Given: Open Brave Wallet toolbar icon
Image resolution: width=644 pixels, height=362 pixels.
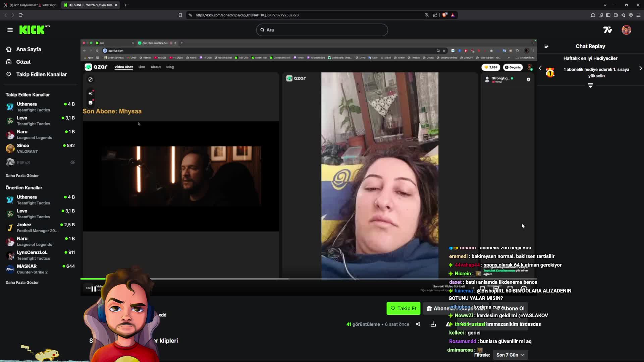Looking at the screenshot, I should (x=616, y=15).
